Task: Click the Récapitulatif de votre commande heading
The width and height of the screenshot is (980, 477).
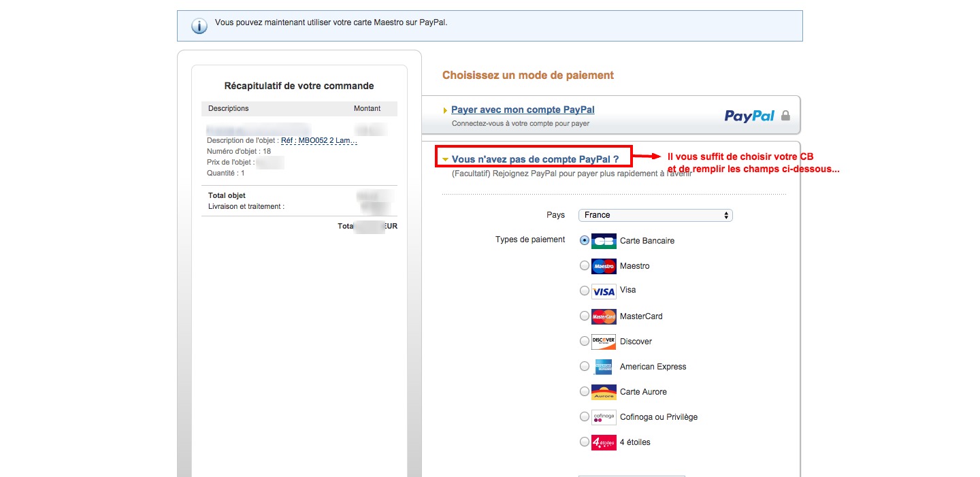Action: [299, 86]
